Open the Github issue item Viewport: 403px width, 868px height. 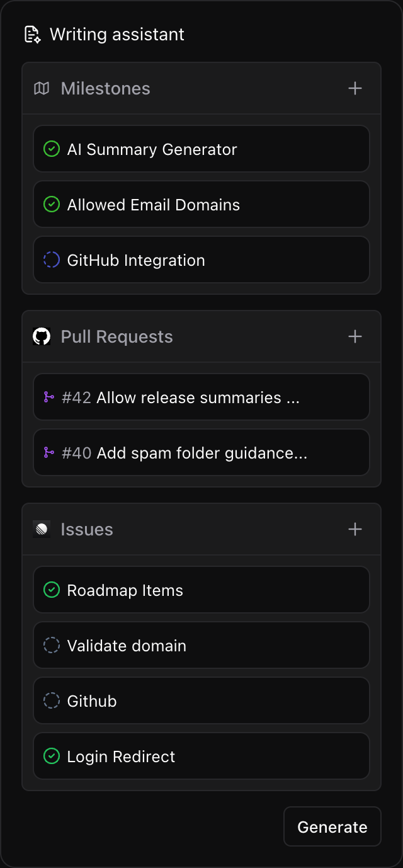point(201,701)
